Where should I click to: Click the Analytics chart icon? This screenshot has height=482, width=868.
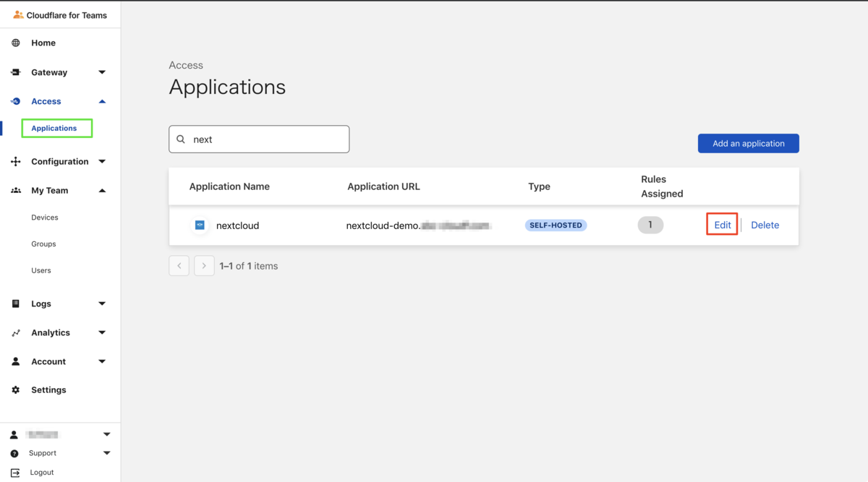coord(16,332)
